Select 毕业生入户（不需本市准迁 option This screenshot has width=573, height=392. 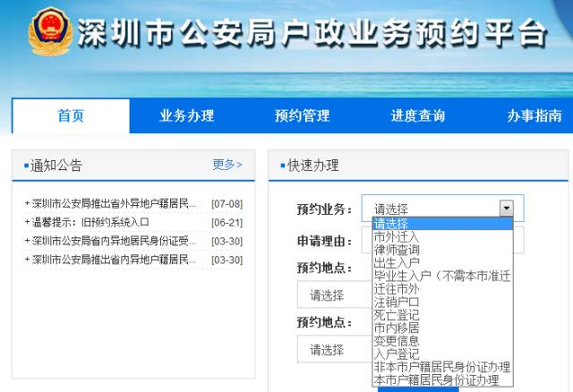coord(442,276)
